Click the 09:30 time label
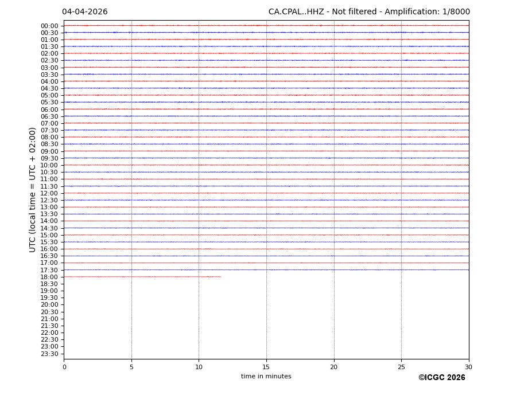This screenshot has width=532, height=399. pyautogui.click(x=49, y=158)
